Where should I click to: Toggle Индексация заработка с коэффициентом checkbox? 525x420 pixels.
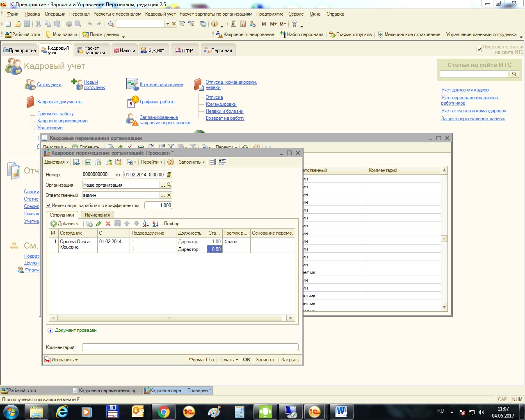(x=48, y=205)
